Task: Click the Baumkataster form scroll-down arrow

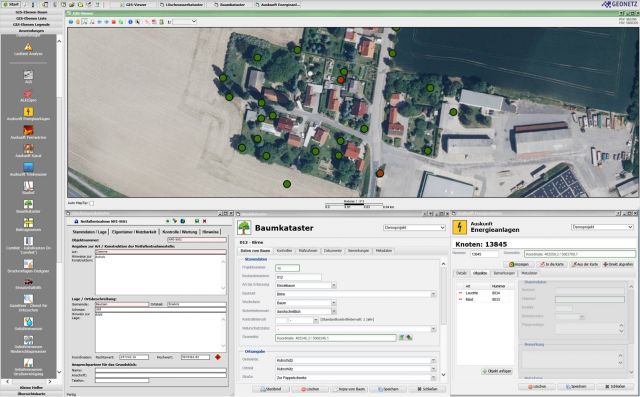Action: (x=443, y=375)
